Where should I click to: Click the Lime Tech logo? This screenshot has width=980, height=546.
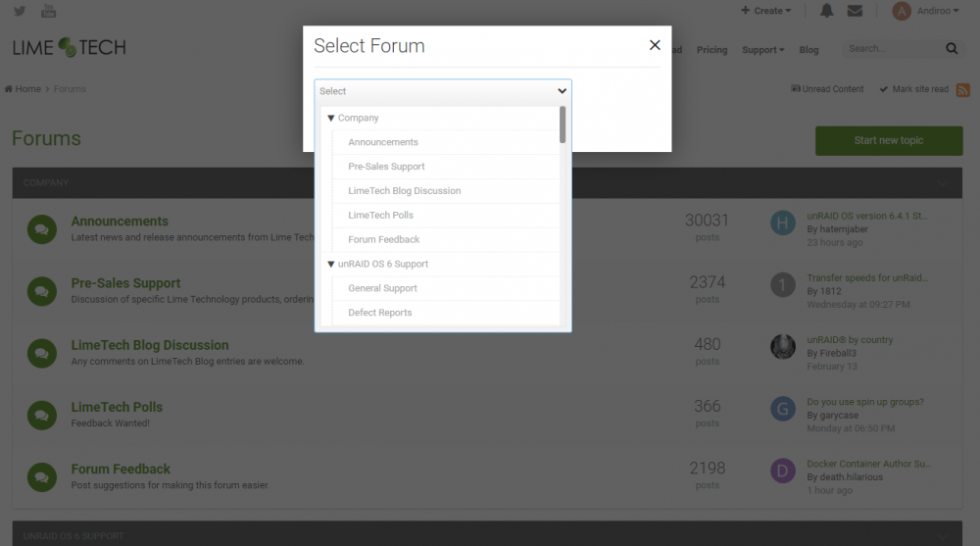(x=70, y=47)
